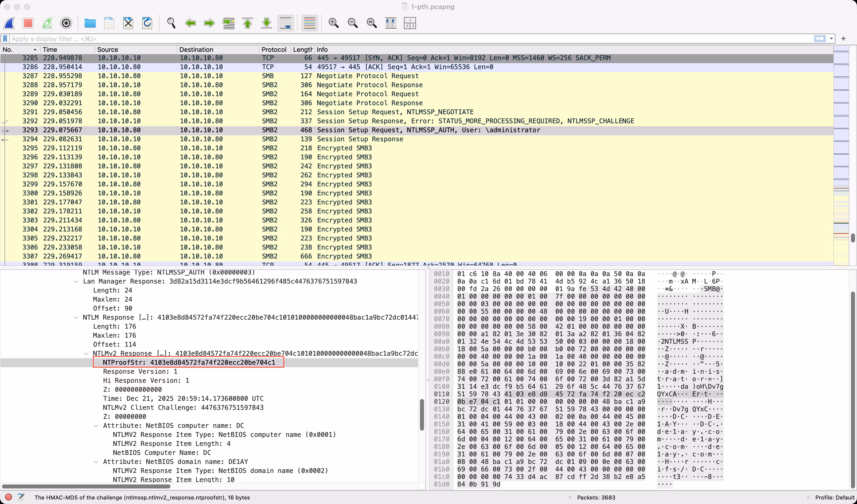Go forward in packet history
This screenshot has height=504, width=857.
[x=209, y=23]
